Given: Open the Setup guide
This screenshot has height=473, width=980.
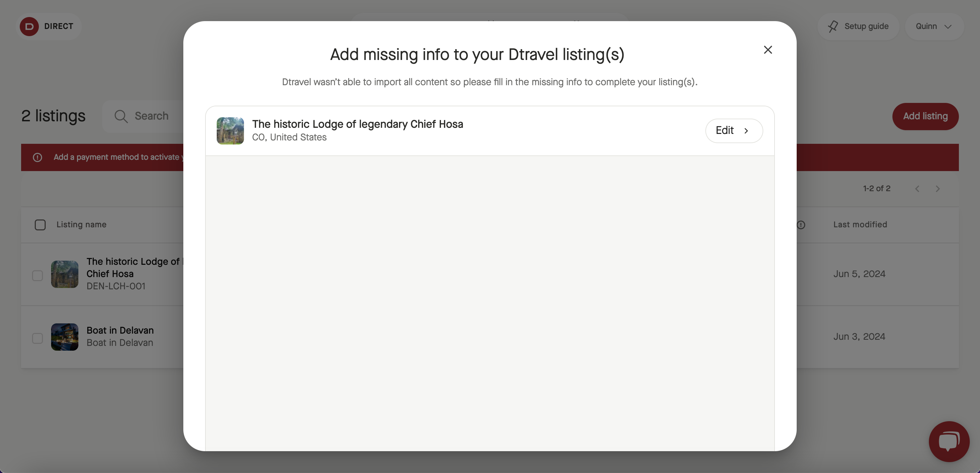Looking at the screenshot, I should (x=858, y=26).
